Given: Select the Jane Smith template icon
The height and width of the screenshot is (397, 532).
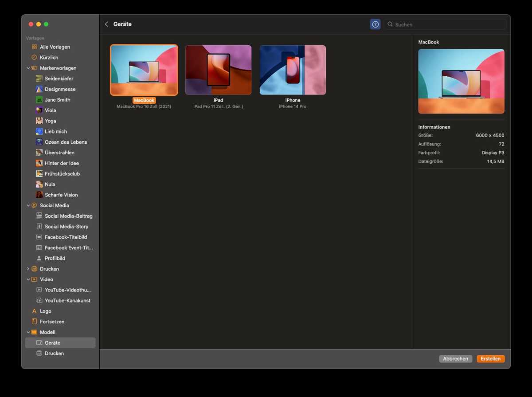Looking at the screenshot, I should coord(39,100).
